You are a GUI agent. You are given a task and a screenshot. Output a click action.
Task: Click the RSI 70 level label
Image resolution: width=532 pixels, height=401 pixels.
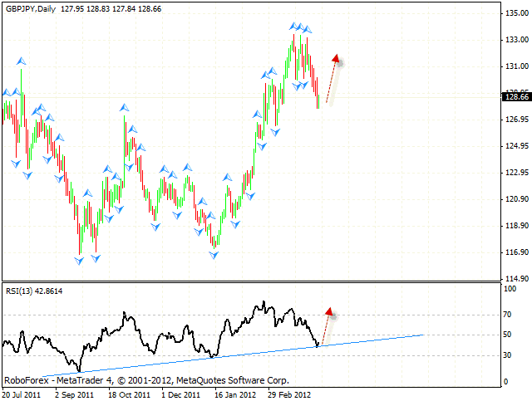pyautogui.click(x=506, y=316)
